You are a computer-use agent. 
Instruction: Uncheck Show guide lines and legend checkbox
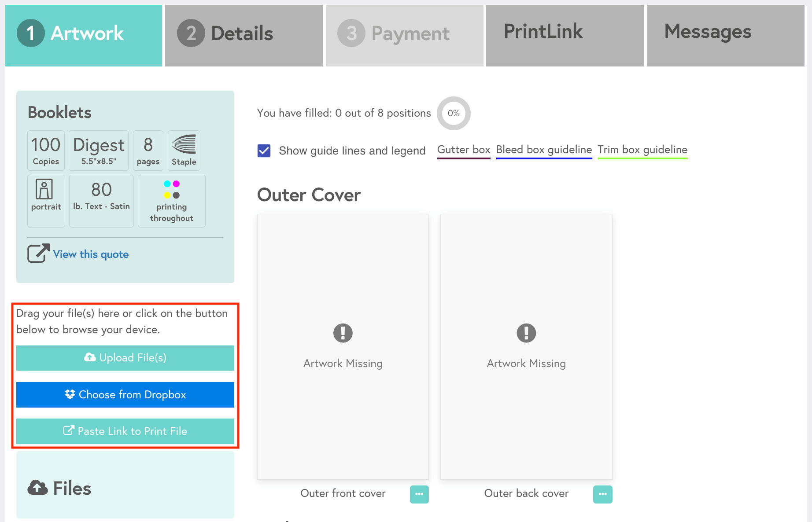(x=264, y=151)
